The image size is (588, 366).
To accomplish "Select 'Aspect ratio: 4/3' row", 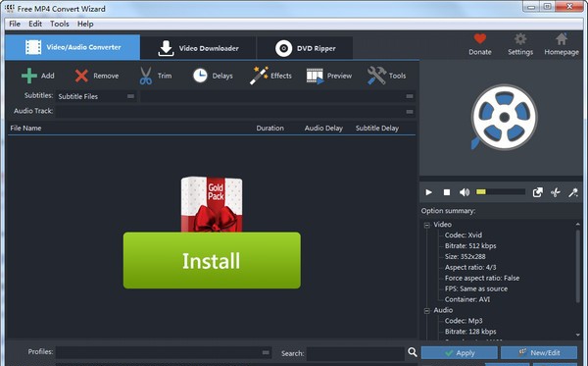I will click(x=470, y=267).
